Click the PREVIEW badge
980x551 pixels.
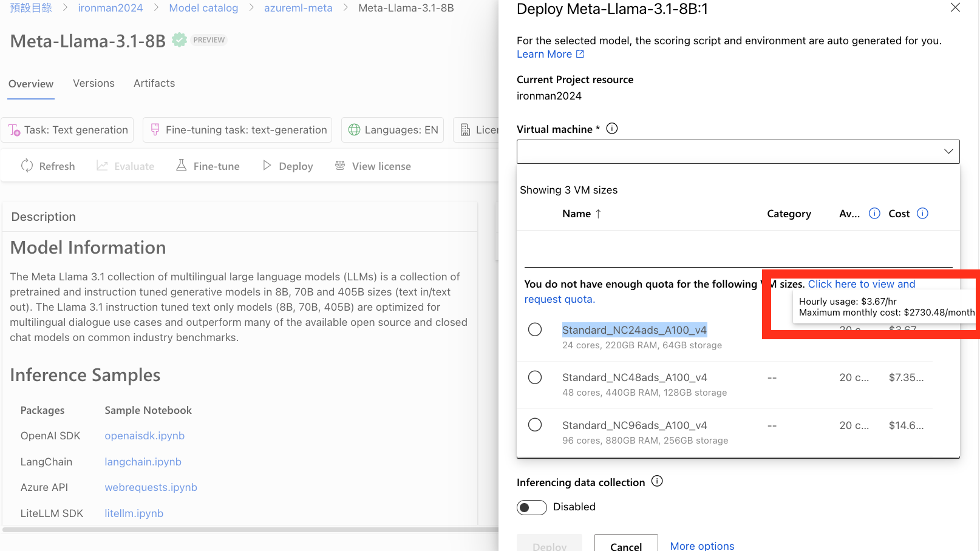tap(209, 40)
